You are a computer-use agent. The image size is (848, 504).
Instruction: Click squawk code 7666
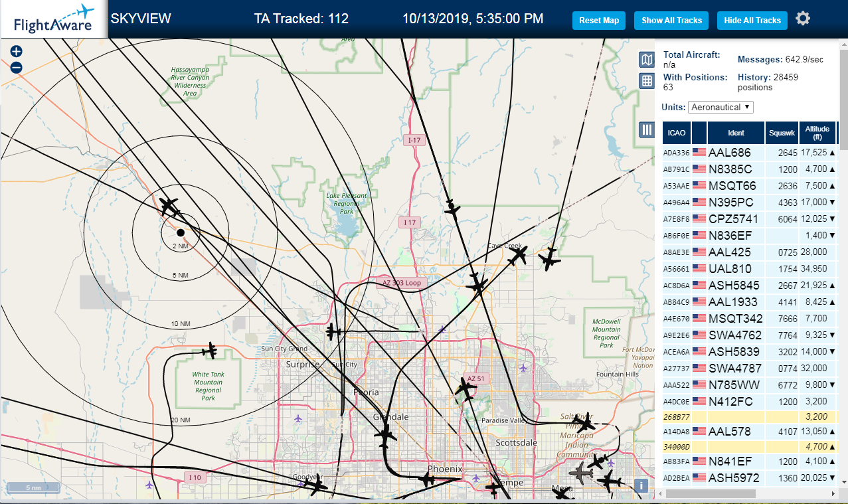pos(787,319)
